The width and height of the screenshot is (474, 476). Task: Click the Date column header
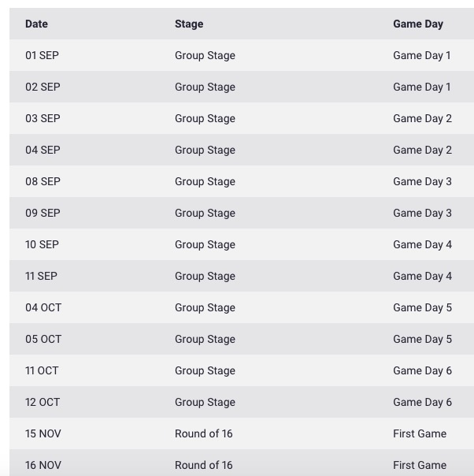point(36,24)
